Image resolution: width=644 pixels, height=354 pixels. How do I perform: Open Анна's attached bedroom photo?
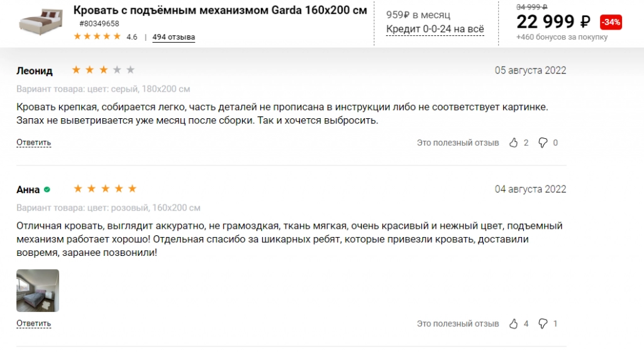click(38, 290)
